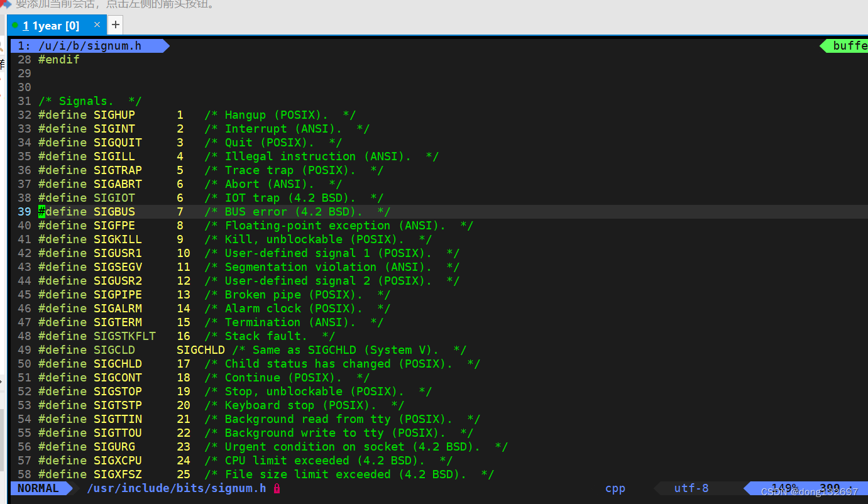Click the buffer tab label '1: /u/i/b/signum.h'
The height and width of the screenshot is (504, 868).
89,46
